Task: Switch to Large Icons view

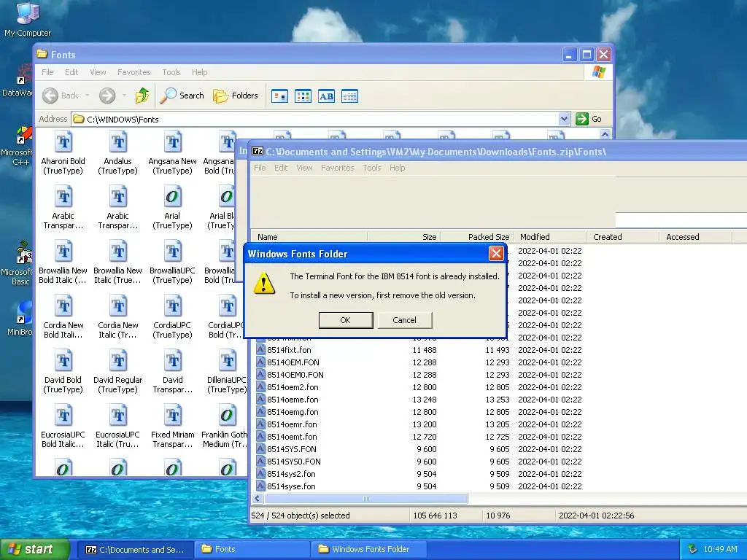Action: (279, 96)
